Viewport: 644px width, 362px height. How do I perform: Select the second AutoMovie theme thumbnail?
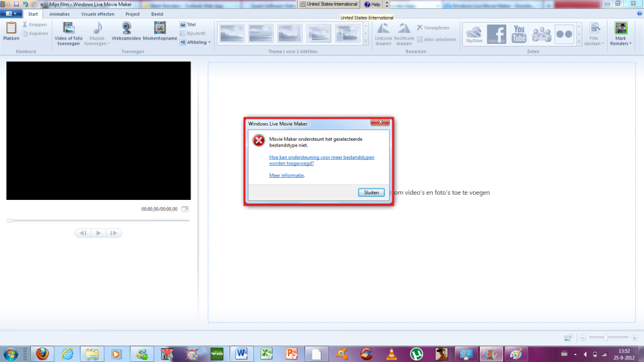point(261,33)
